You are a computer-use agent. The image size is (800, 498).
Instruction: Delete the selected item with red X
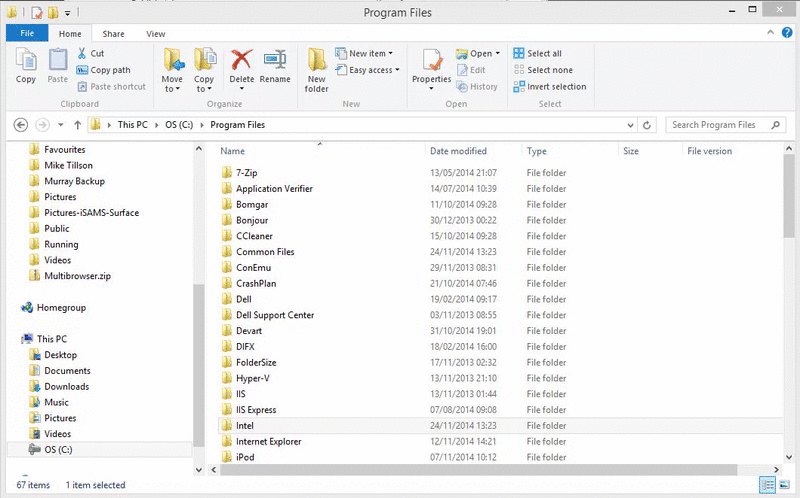tap(241, 70)
